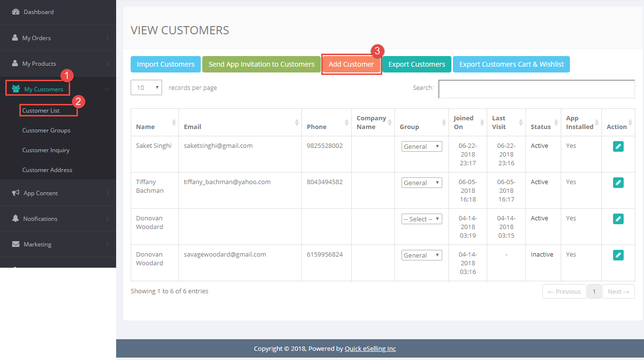
Task: Open Customer Inquiry from the sidebar menu
Action: click(x=46, y=150)
